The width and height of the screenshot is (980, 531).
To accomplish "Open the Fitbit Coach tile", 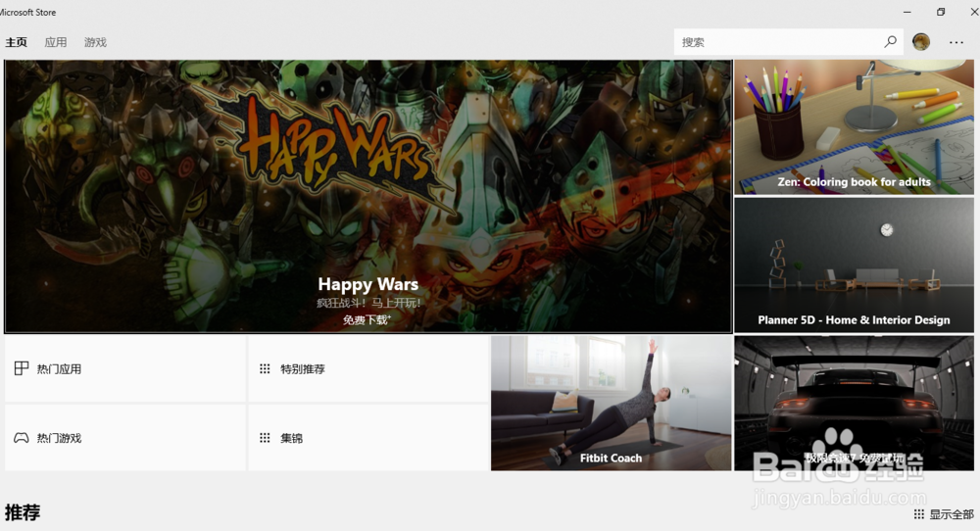I will pos(611,403).
